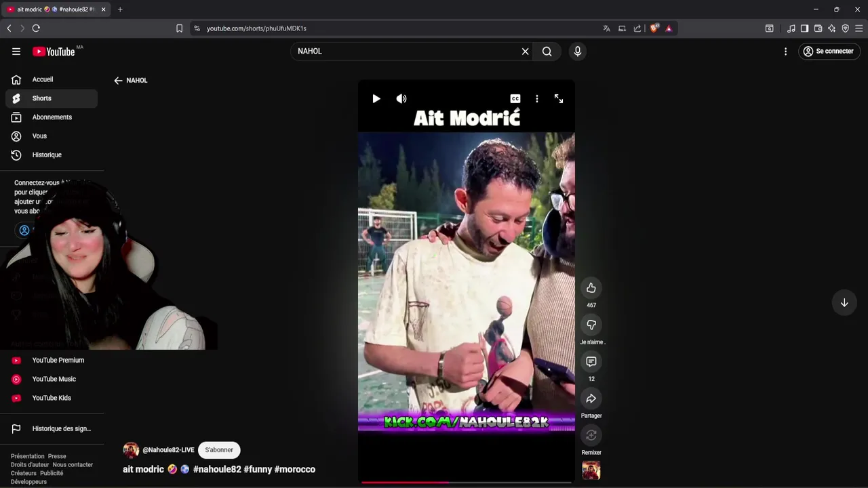Viewport: 868px width, 488px height.
Task: Subscribe with the S'abonner button
Action: tap(219, 450)
